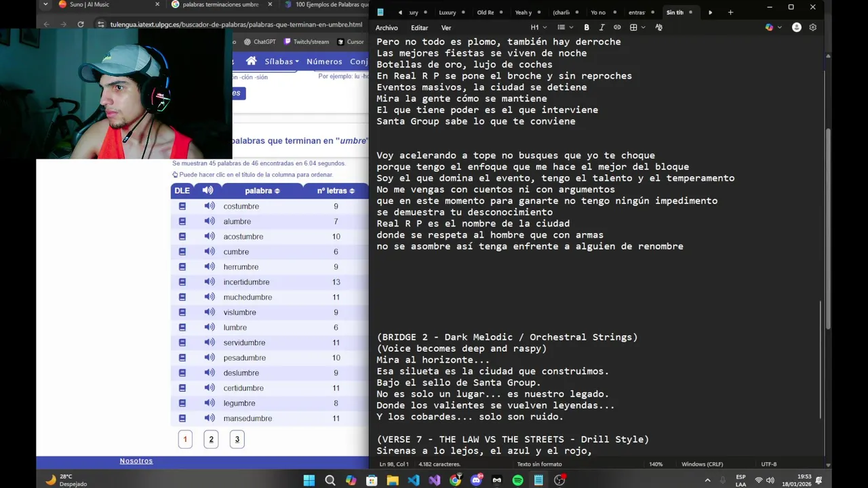Open the Números menu link
This screenshot has width=868, height=488.
(x=324, y=61)
